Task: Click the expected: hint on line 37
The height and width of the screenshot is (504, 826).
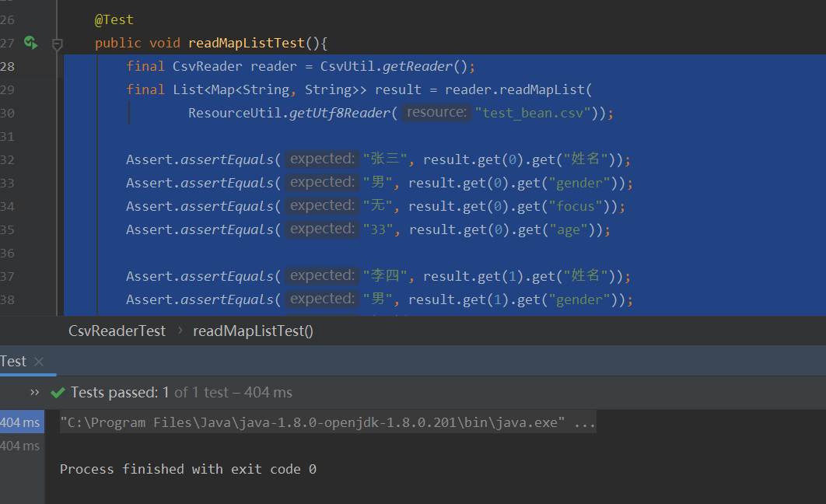Action: [x=323, y=276]
